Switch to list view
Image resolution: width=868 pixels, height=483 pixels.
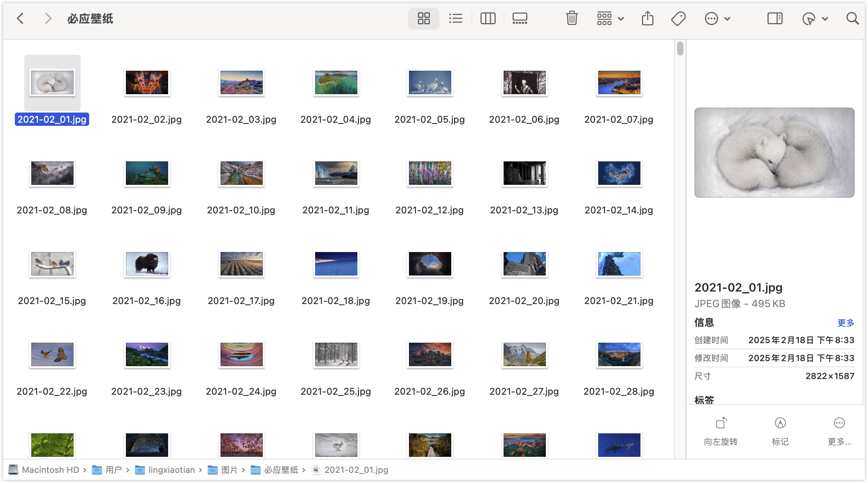click(x=456, y=18)
